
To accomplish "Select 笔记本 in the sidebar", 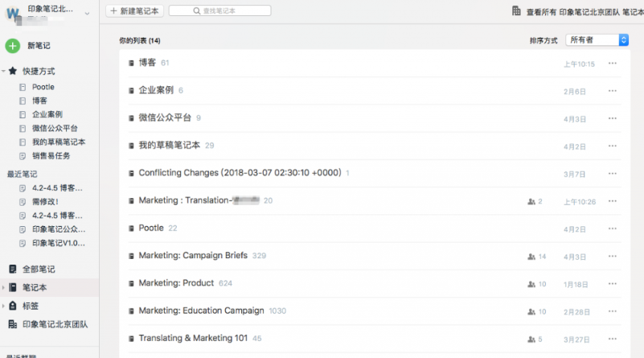I will click(x=35, y=287).
